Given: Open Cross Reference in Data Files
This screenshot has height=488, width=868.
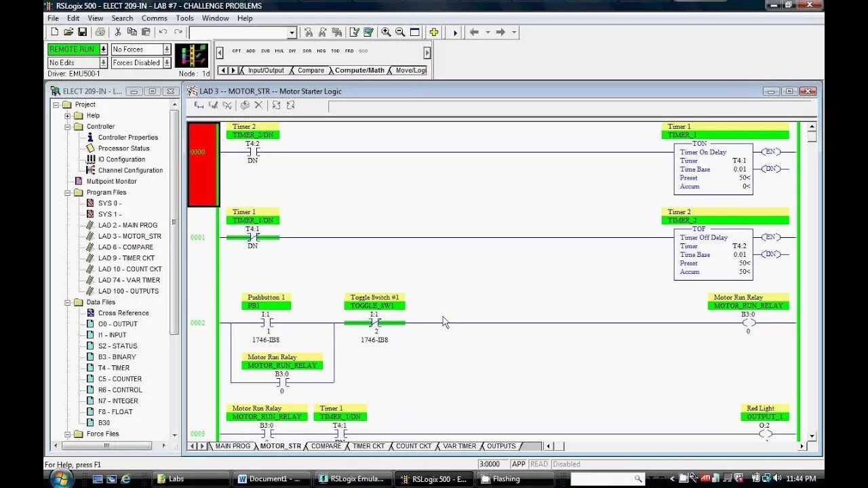Looking at the screenshot, I should (123, 313).
